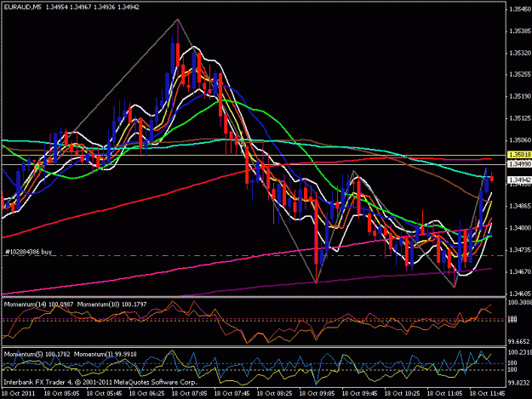Screen dimensions: 532x399
Task: Click the 1.34605 price scale value
Action: [x=520, y=294]
